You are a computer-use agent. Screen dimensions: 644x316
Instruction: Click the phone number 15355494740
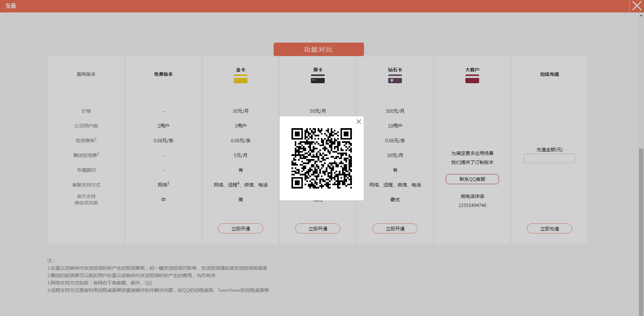472,205
